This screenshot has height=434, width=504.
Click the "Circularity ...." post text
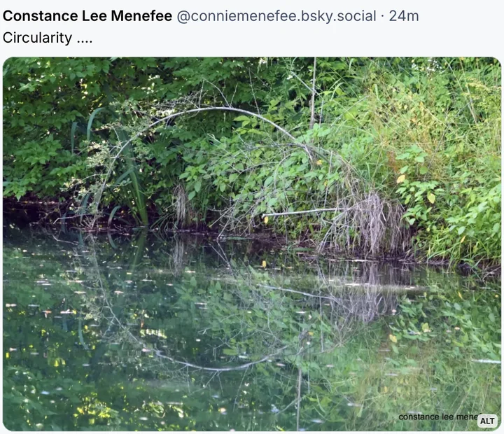click(48, 38)
